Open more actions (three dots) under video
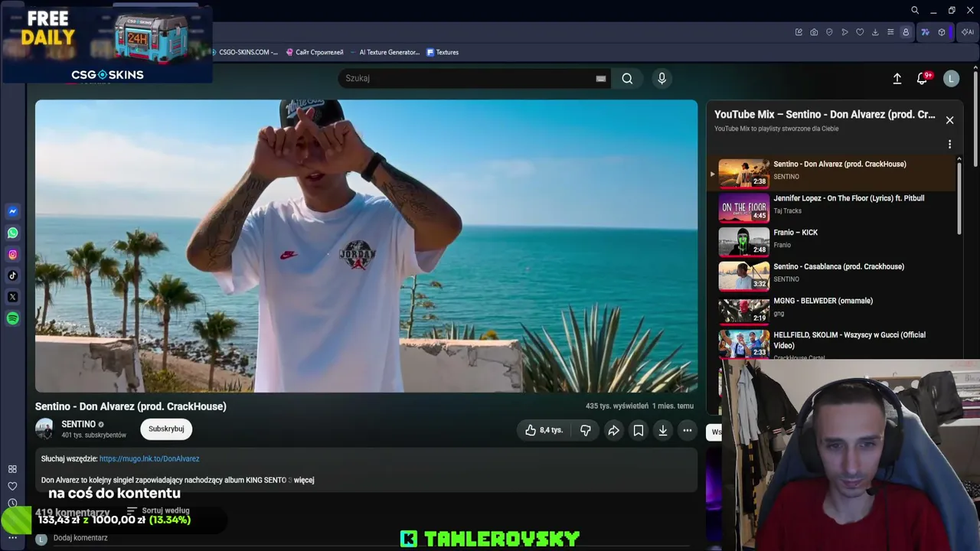Screen dimensions: 980x551 click(x=688, y=430)
